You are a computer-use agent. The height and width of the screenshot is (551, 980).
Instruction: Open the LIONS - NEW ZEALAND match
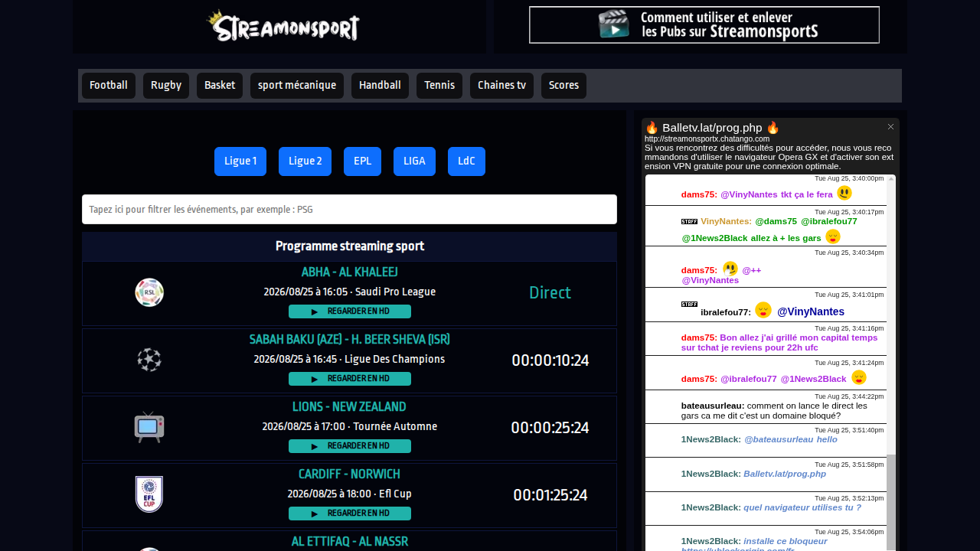[349, 407]
